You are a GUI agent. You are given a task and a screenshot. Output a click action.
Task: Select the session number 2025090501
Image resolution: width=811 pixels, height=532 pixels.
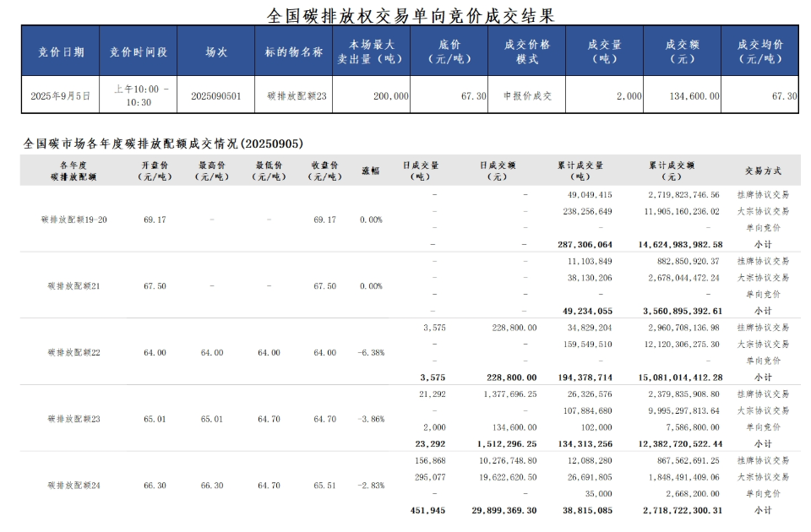click(x=215, y=96)
